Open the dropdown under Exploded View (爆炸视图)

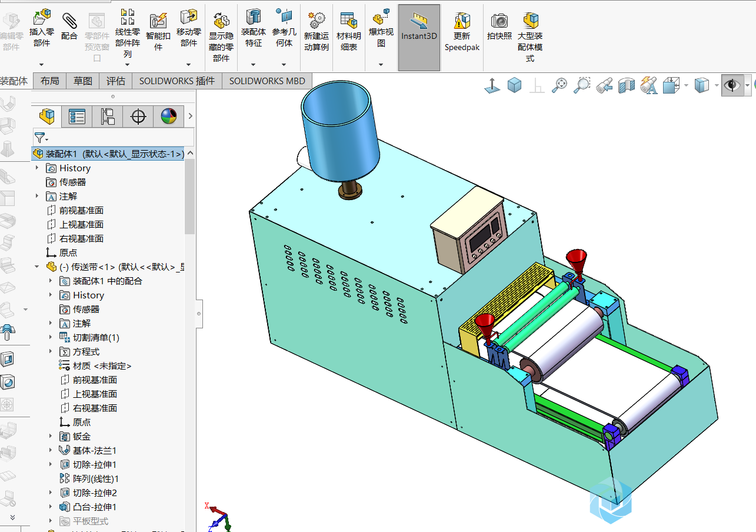click(381, 65)
